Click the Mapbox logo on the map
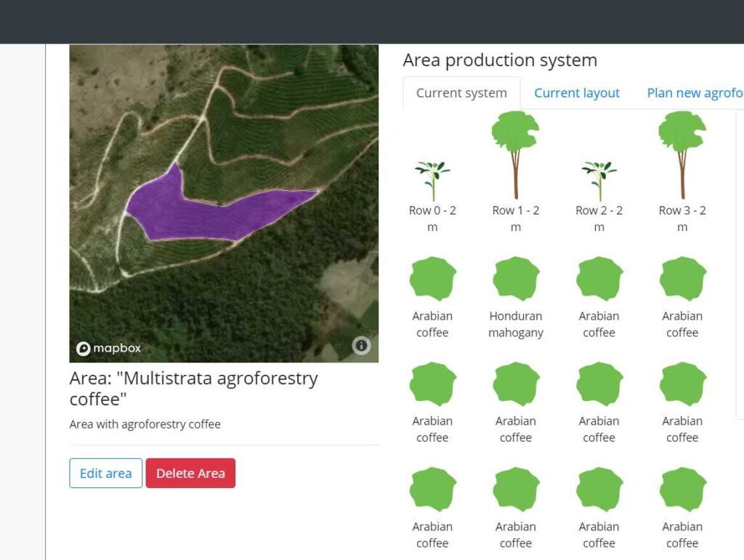The image size is (744, 560). 108,348
